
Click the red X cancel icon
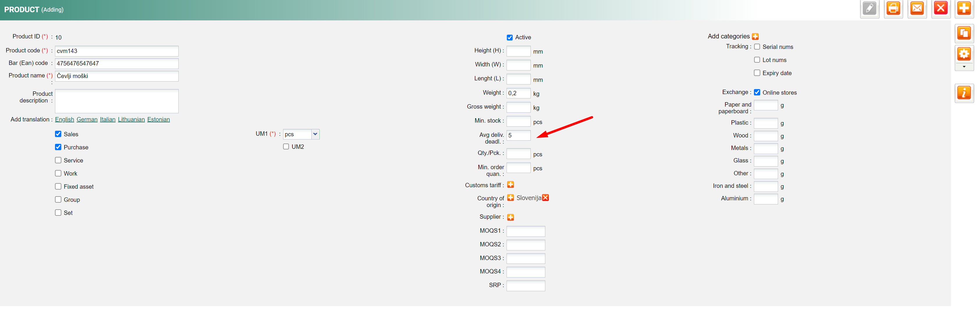coord(940,8)
